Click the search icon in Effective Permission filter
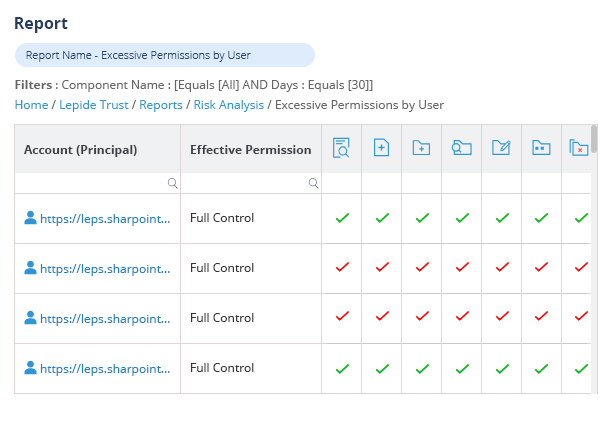The height and width of the screenshot is (430, 612). tap(313, 183)
